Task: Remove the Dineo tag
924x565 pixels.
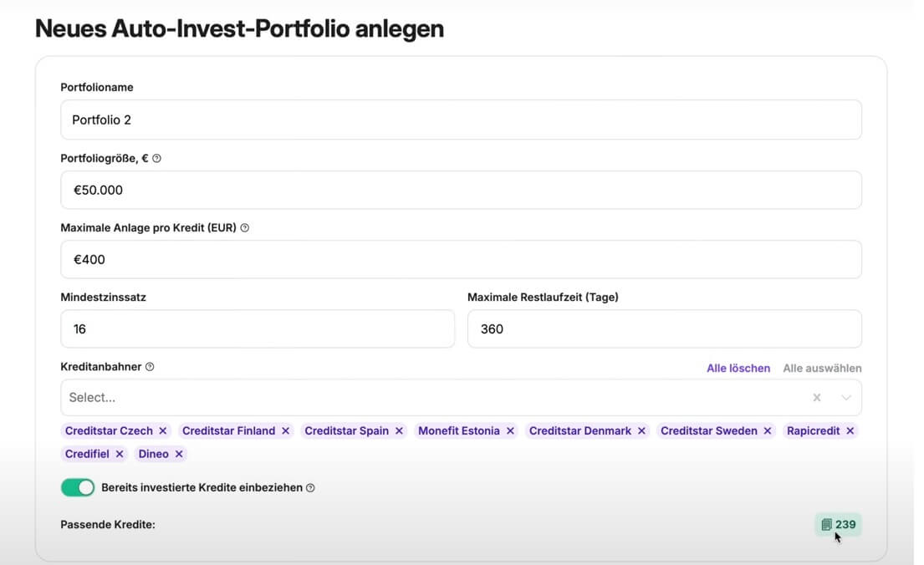Action: pos(179,455)
